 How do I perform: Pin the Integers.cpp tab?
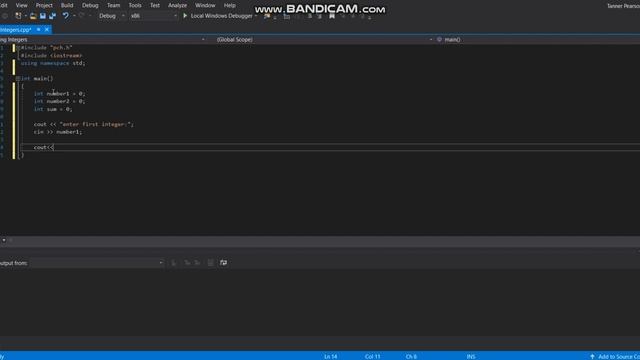[x=38, y=29]
